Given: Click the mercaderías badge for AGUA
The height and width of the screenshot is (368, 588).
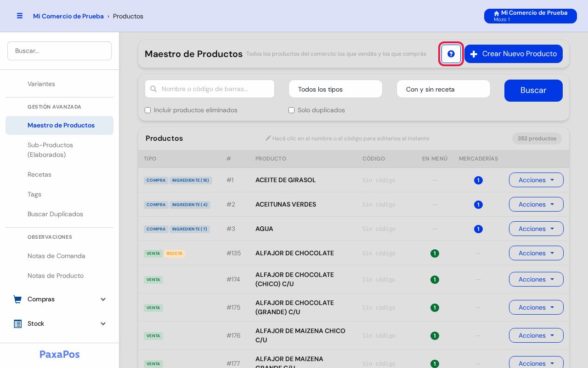Looking at the screenshot, I should pyautogui.click(x=478, y=229).
